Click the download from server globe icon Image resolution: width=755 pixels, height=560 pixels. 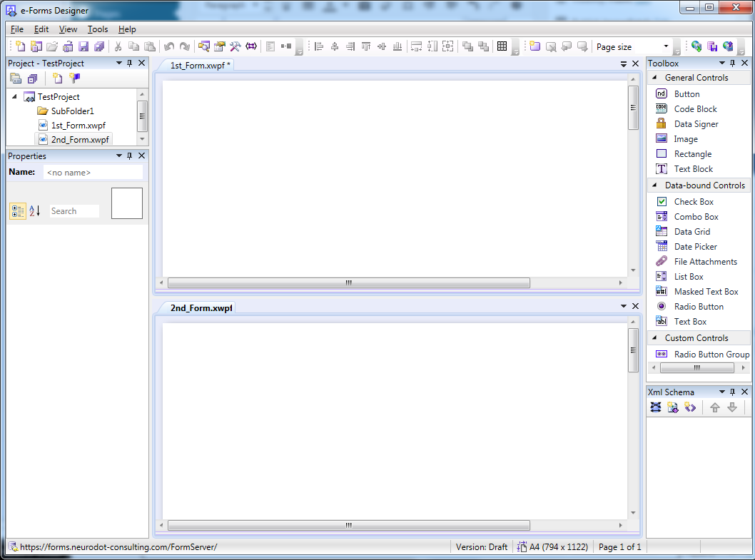pos(696,46)
